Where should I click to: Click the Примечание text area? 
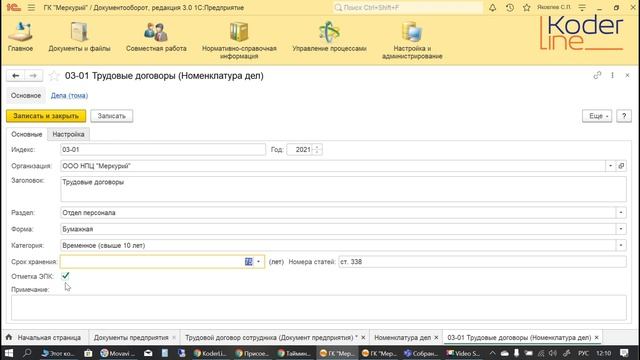point(319,307)
